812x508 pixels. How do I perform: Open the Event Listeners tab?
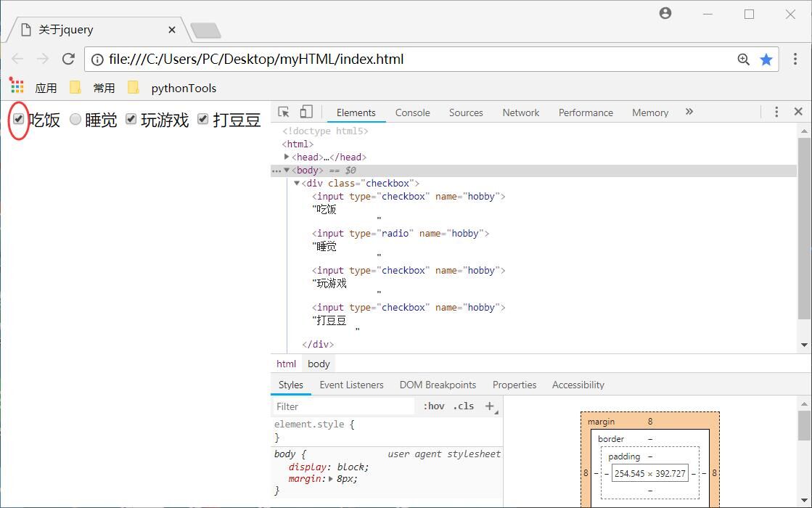pos(352,385)
